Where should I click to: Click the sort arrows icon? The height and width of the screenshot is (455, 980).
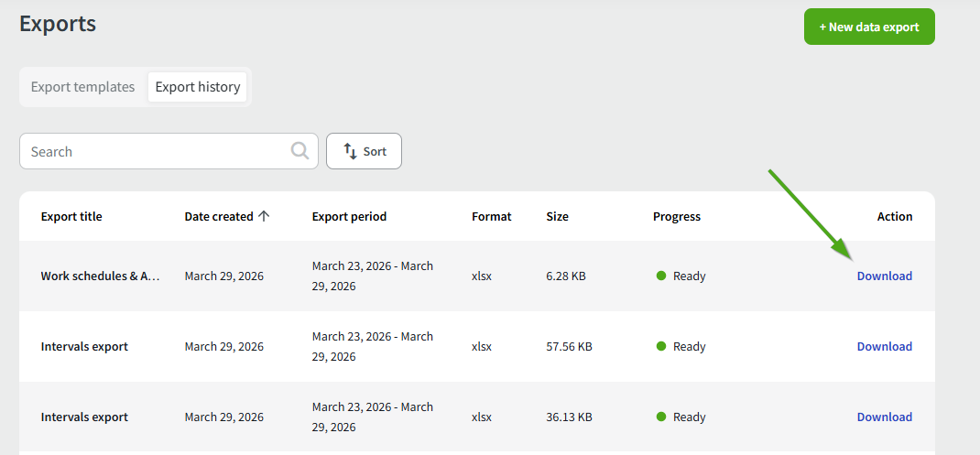pyautogui.click(x=350, y=151)
